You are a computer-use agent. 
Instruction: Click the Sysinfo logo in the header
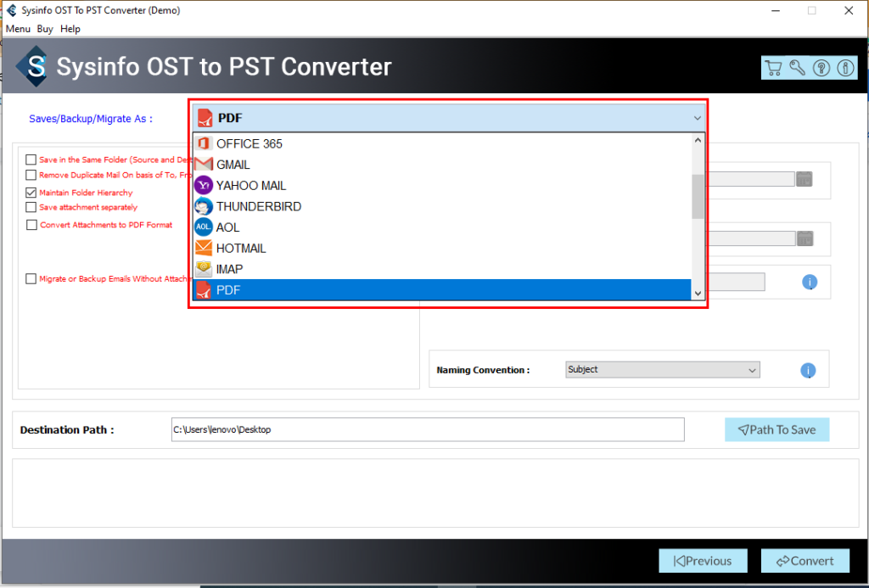click(x=33, y=67)
